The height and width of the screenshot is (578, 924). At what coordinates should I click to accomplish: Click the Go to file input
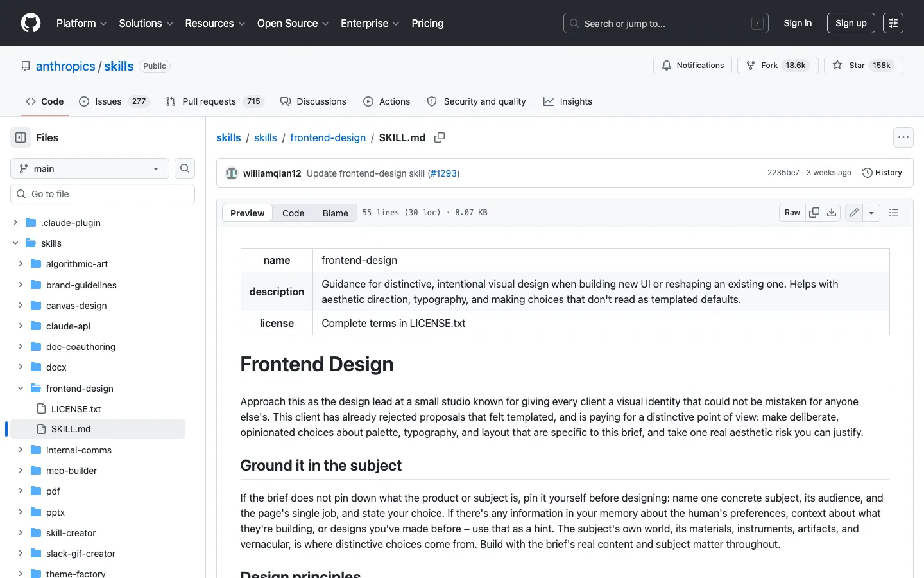tap(103, 194)
